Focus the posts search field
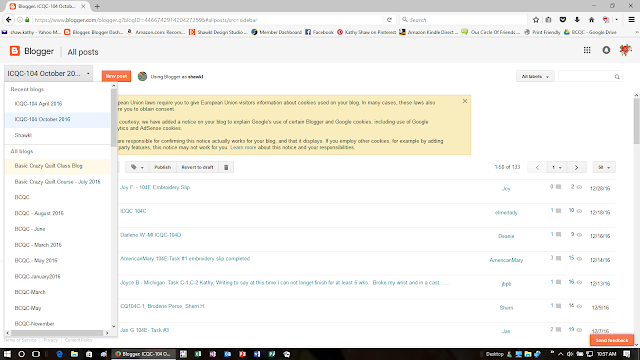640x360 pixels. pyautogui.click(x=587, y=77)
